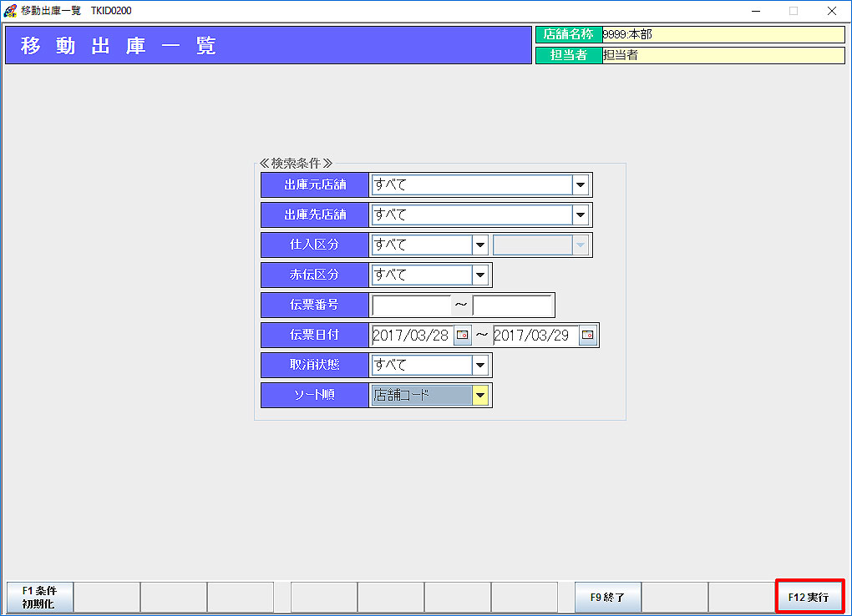Click the 伝票番号 ending number field

click(x=512, y=305)
